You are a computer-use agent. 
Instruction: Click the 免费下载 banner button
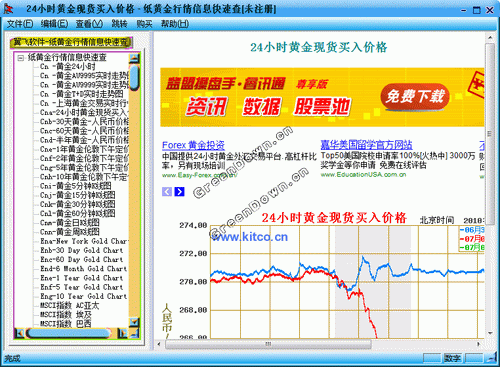tap(415, 97)
